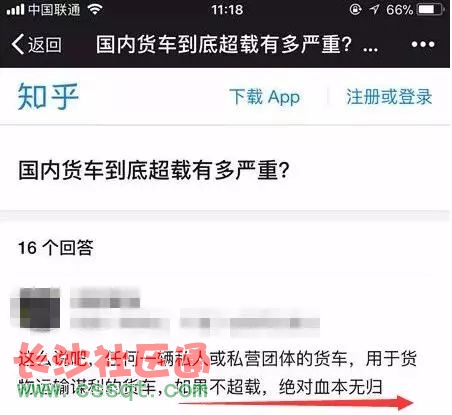Open the 下载 App link
This screenshot has width=452, height=415.
pos(265,97)
